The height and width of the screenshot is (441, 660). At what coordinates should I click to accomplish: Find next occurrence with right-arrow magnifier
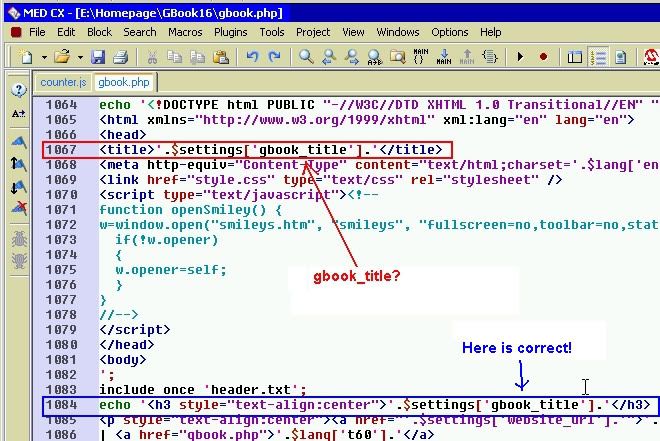tap(351, 57)
